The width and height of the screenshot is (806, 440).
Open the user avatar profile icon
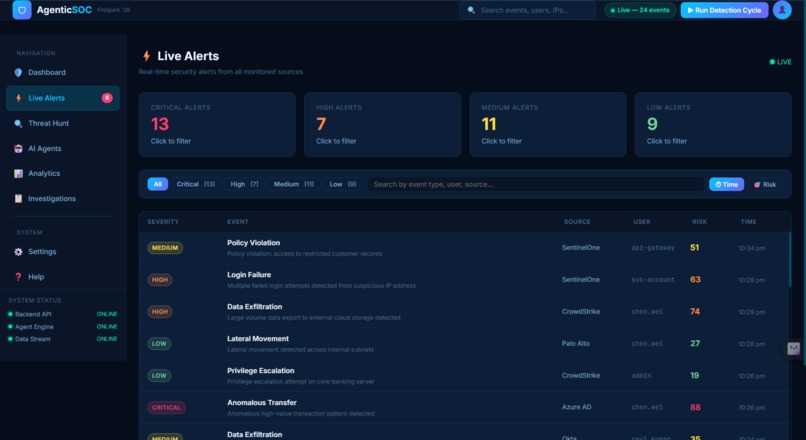point(782,10)
